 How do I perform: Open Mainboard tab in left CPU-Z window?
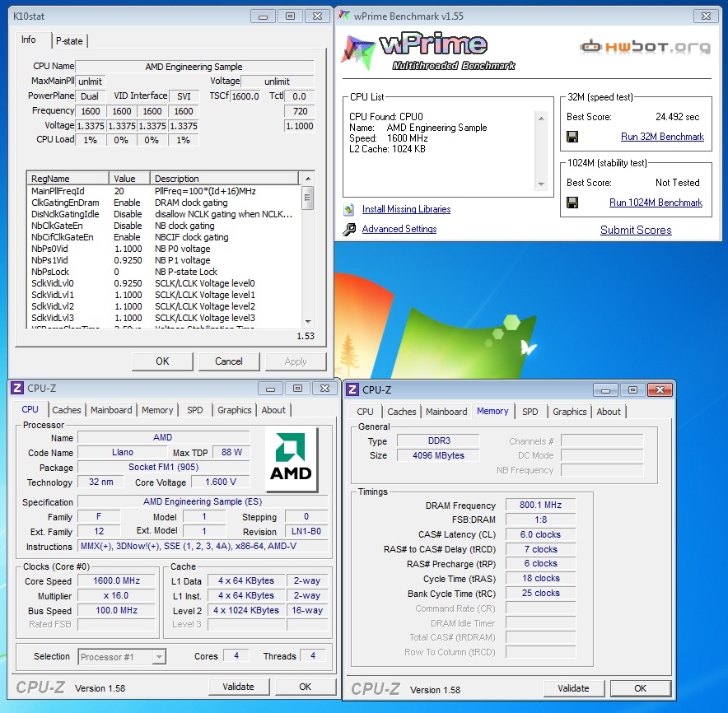coord(111,410)
